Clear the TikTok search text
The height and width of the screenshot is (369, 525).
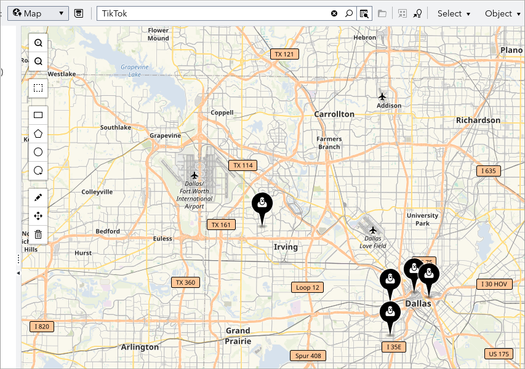point(334,13)
